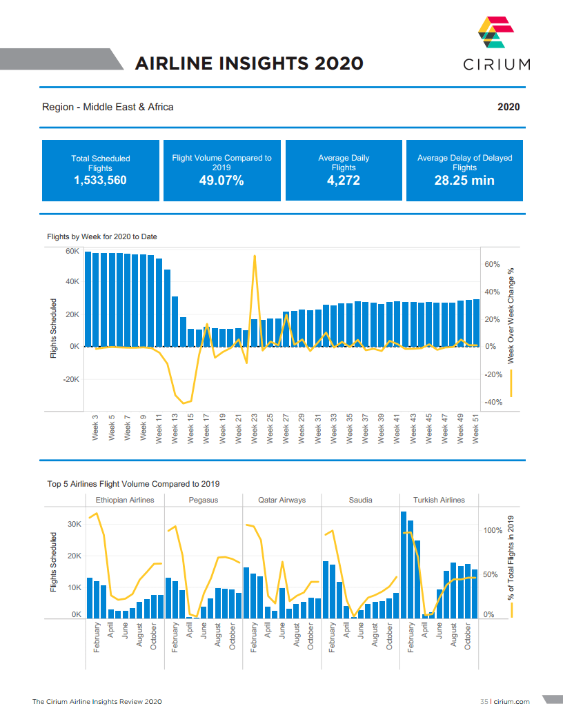
Task: Click the Week 39 axis label
Action: [x=381, y=429]
